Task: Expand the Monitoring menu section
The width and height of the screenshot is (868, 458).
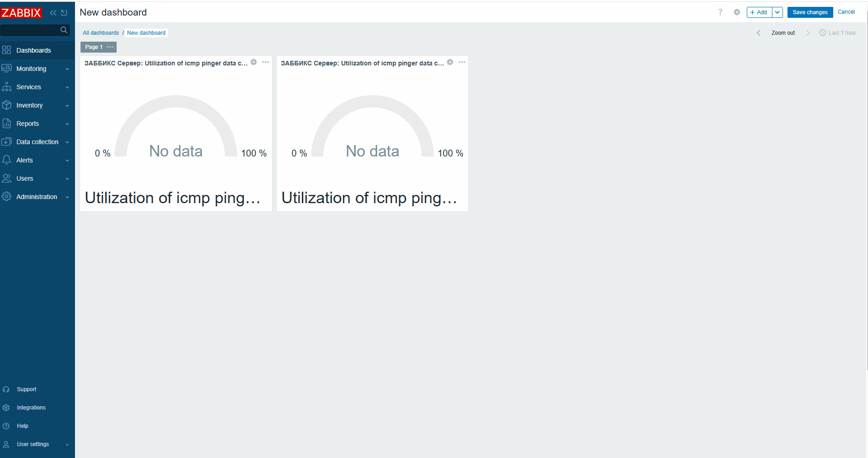Action: pos(37,69)
